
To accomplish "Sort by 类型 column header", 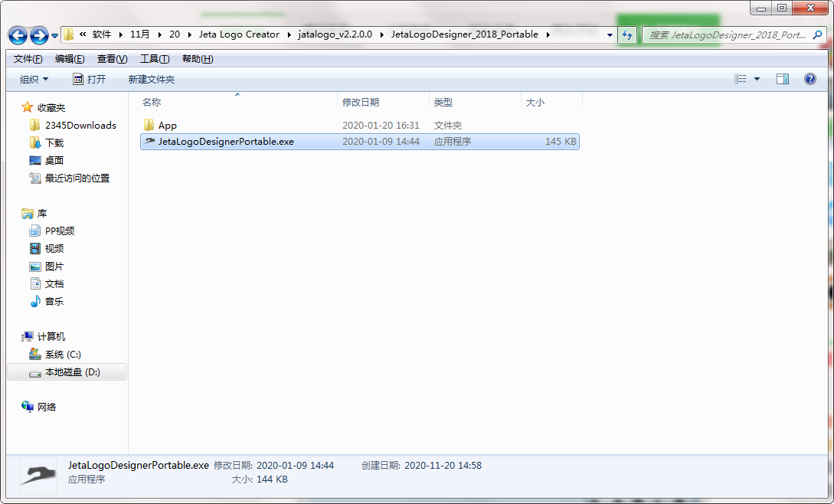I will pos(475,102).
